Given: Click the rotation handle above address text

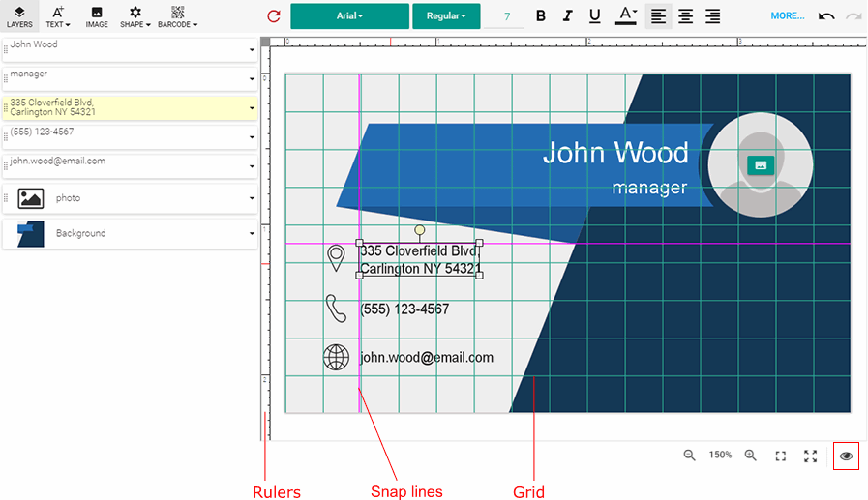Looking at the screenshot, I should pyautogui.click(x=420, y=229).
